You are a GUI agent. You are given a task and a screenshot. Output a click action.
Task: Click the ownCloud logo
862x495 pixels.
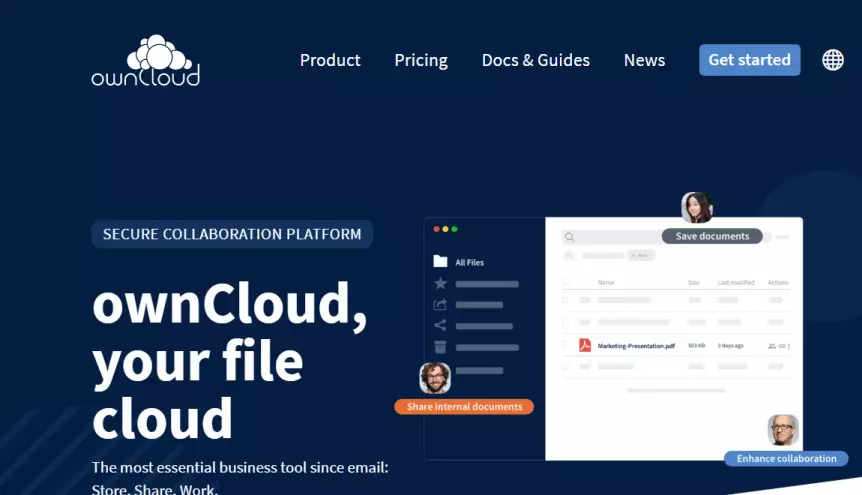(145, 61)
